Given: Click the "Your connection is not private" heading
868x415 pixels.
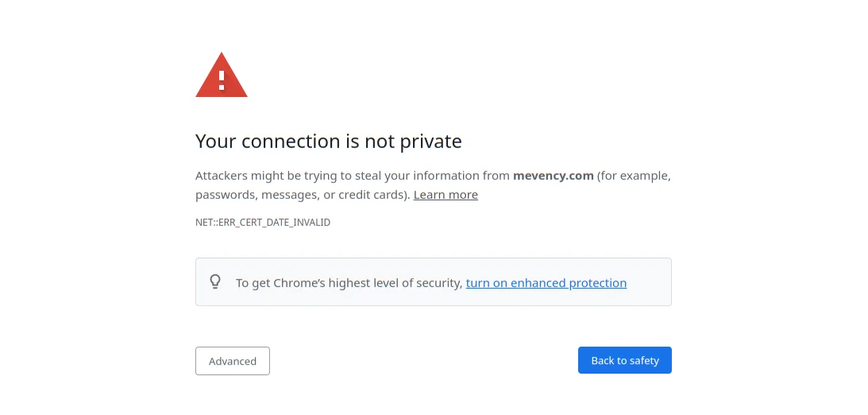Looking at the screenshot, I should [328, 142].
